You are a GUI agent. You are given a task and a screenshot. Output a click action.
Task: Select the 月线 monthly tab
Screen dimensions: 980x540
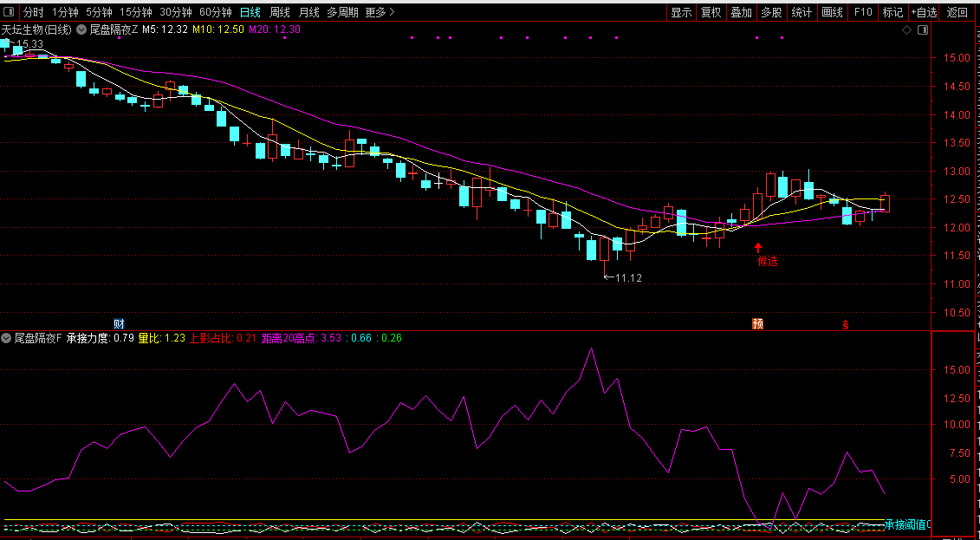[308, 12]
